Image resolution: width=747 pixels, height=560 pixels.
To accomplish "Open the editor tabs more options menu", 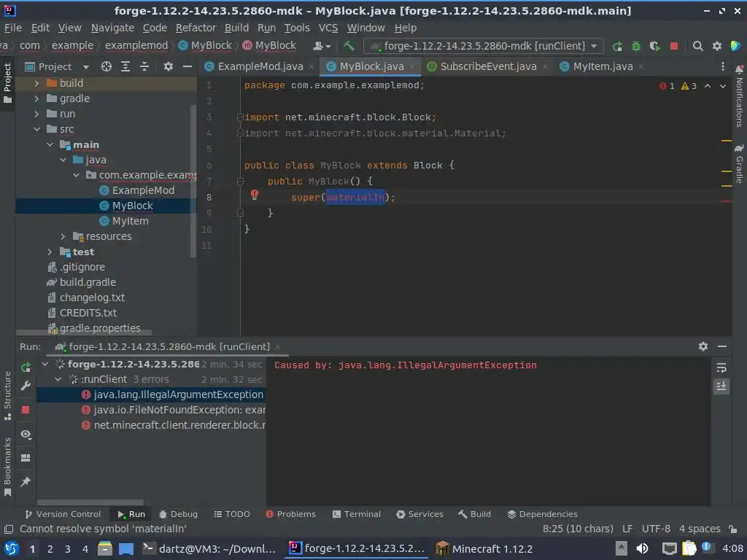I will tap(722, 66).
